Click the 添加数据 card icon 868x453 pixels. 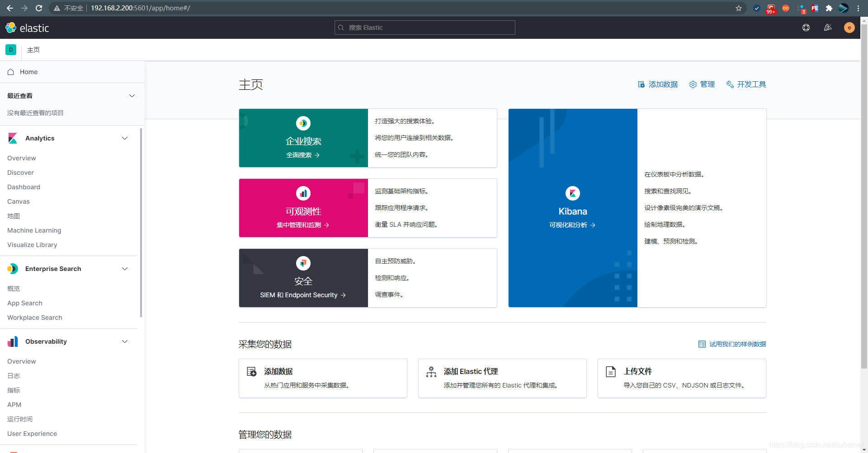pyautogui.click(x=252, y=372)
